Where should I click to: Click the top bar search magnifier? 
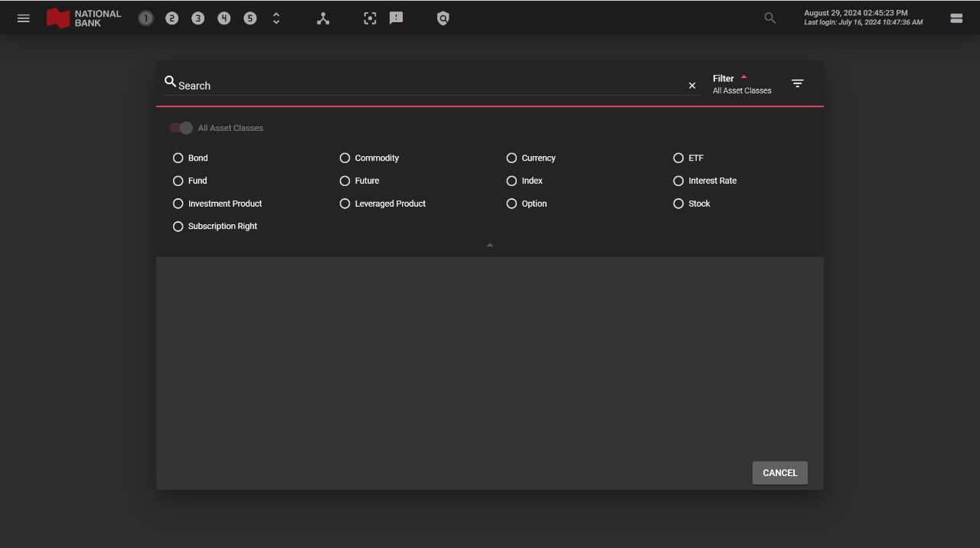point(769,18)
